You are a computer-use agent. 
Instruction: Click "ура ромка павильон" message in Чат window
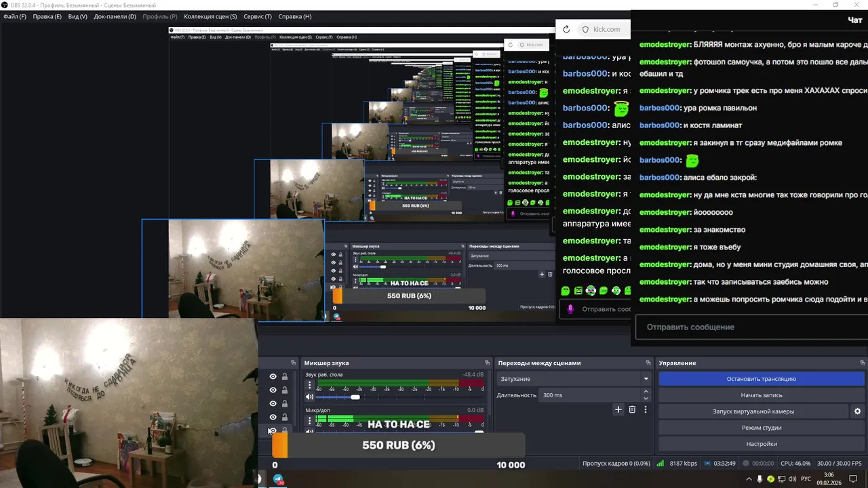(719, 108)
